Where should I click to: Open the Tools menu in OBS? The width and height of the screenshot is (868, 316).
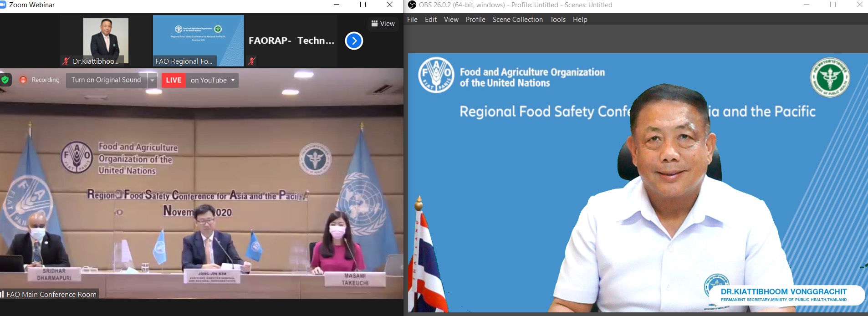[x=558, y=20]
